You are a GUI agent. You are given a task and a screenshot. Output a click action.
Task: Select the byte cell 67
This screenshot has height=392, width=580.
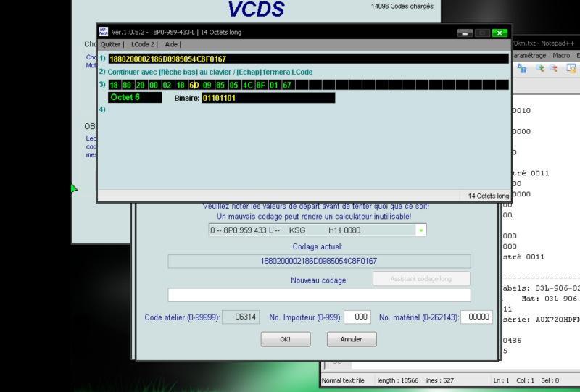287,85
